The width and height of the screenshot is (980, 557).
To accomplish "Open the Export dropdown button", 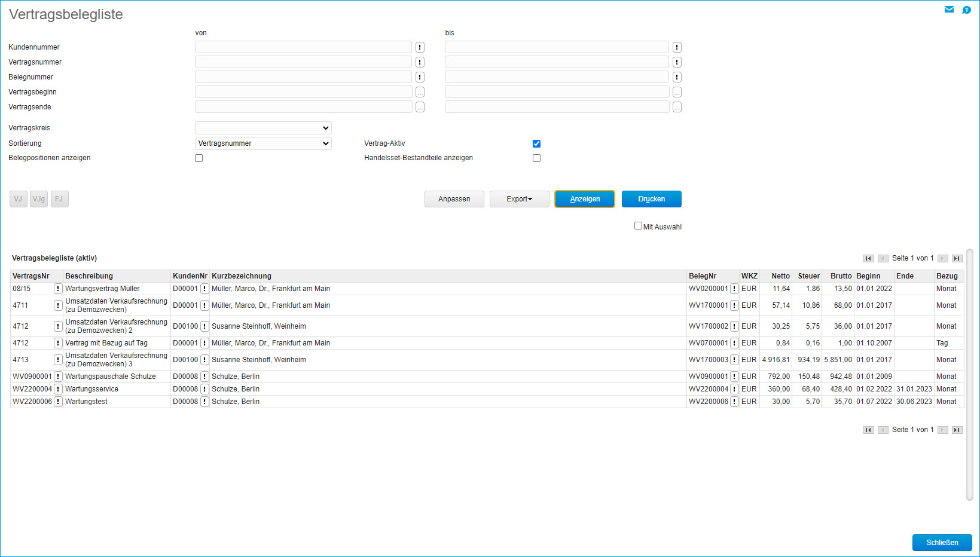I will pos(519,199).
